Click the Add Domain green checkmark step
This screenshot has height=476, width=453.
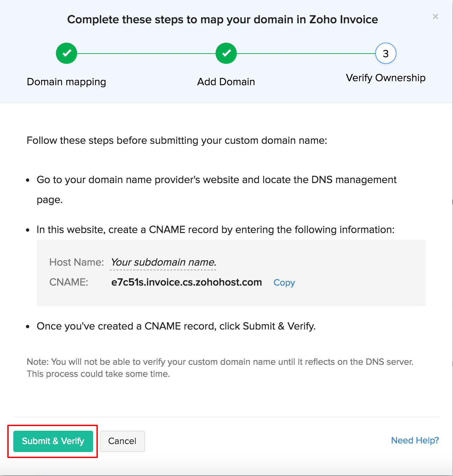pos(226,53)
